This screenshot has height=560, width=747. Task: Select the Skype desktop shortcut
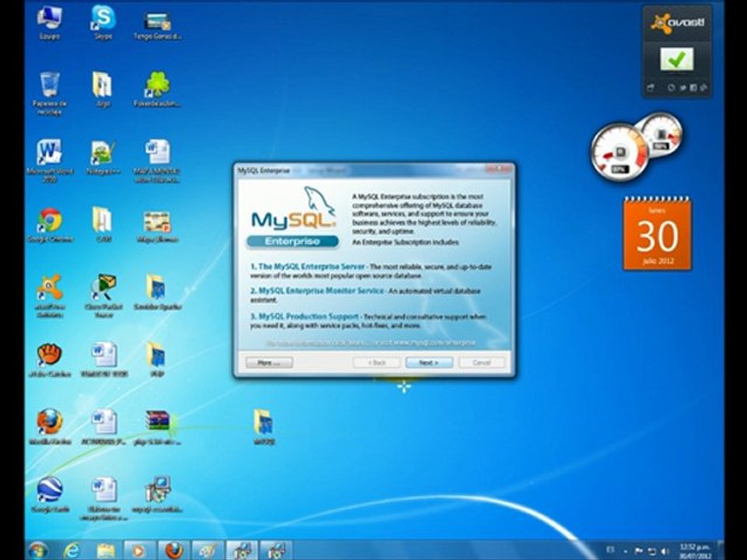pyautogui.click(x=103, y=23)
